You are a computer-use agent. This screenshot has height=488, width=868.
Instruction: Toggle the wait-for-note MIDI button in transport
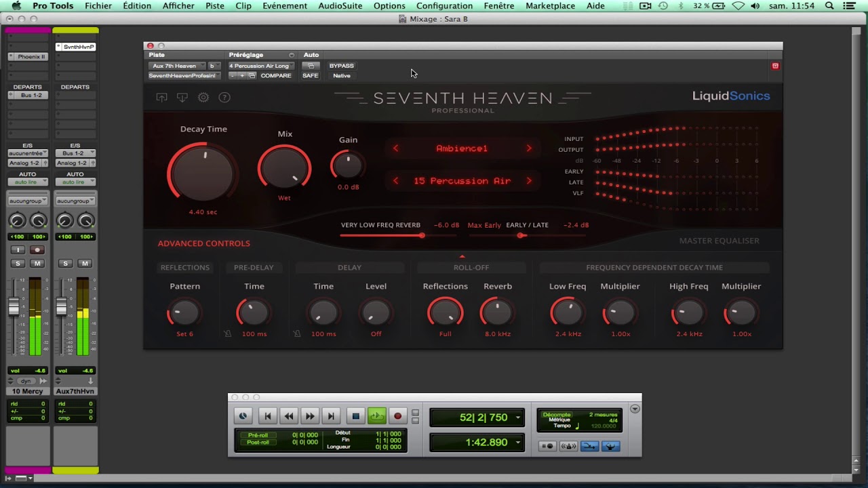[548, 446]
